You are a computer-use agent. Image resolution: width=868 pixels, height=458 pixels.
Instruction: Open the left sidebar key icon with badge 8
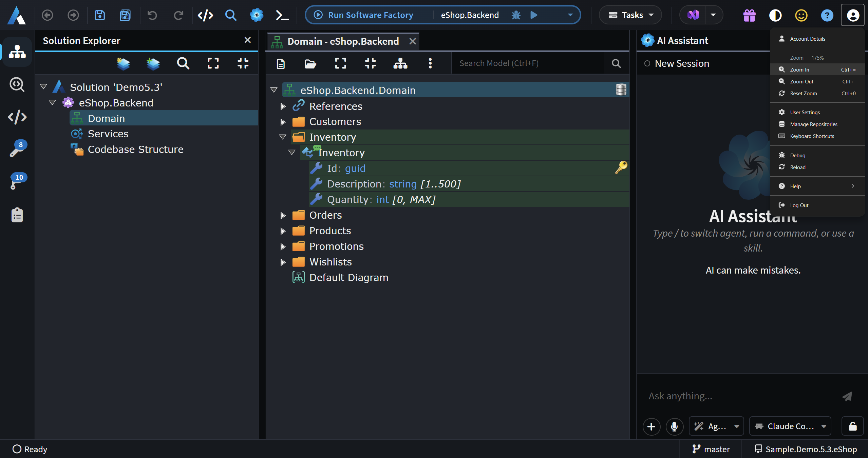click(17, 149)
